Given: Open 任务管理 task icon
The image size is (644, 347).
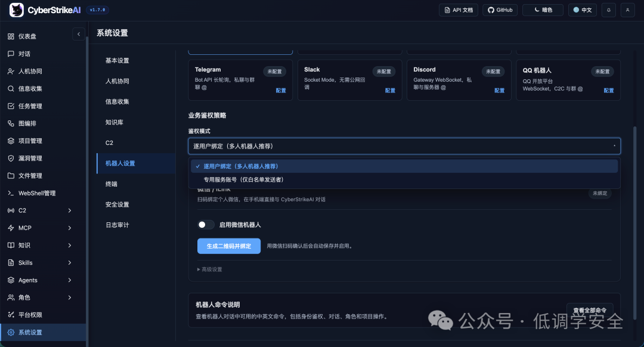Looking at the screenshot, I should click(11, 106).
